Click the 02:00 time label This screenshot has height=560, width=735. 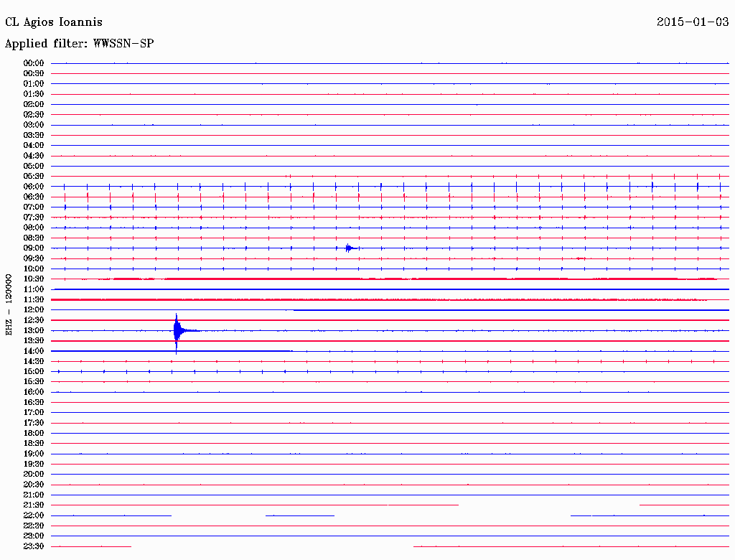[x=34, y=104]
